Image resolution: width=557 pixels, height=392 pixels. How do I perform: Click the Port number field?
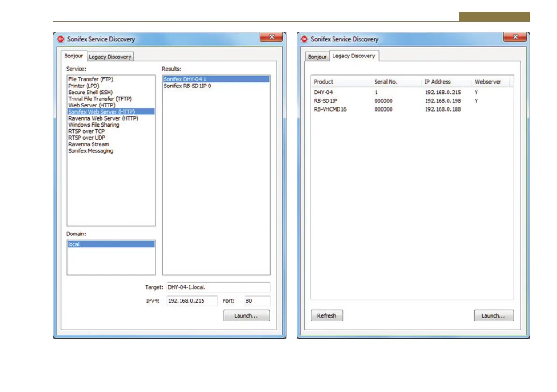(257, 301)
